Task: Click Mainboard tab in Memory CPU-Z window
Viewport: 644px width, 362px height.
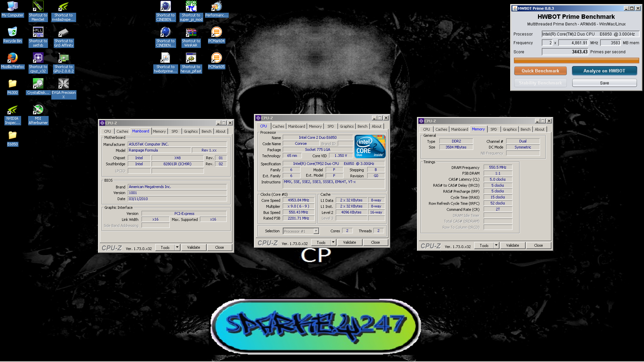Action: tap(459, 129)
